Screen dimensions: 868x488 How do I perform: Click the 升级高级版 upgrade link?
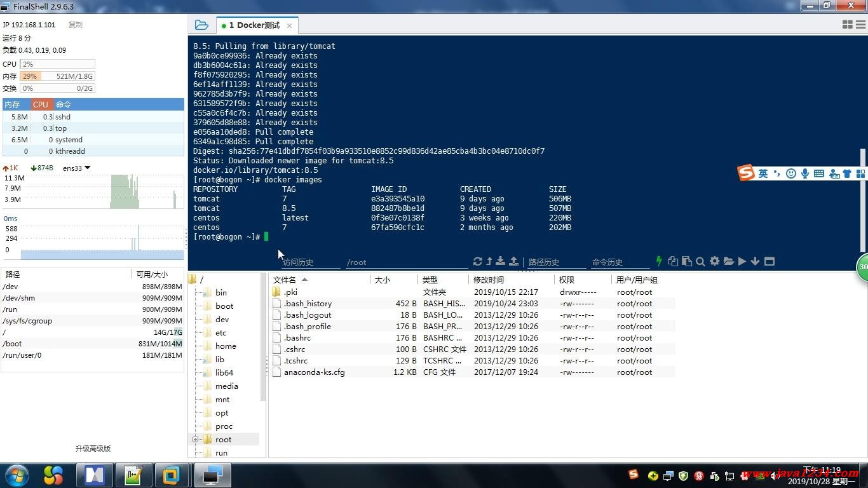[x=93, y=448]
